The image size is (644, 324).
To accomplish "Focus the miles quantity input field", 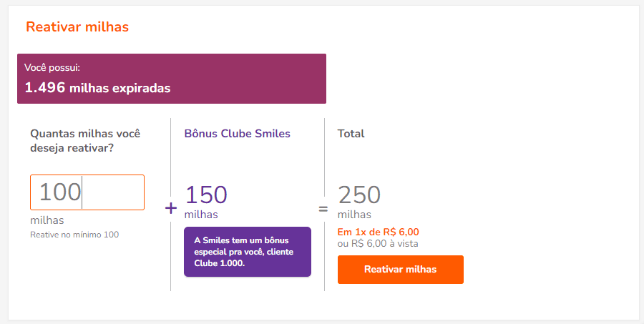I will coord(87,192).
